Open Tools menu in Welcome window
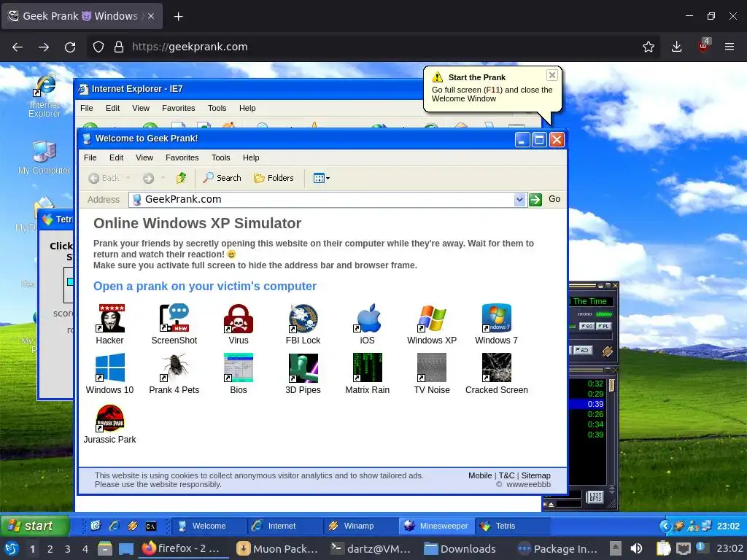The width and height of the screenshot is (747, 560). pos(220,157)
